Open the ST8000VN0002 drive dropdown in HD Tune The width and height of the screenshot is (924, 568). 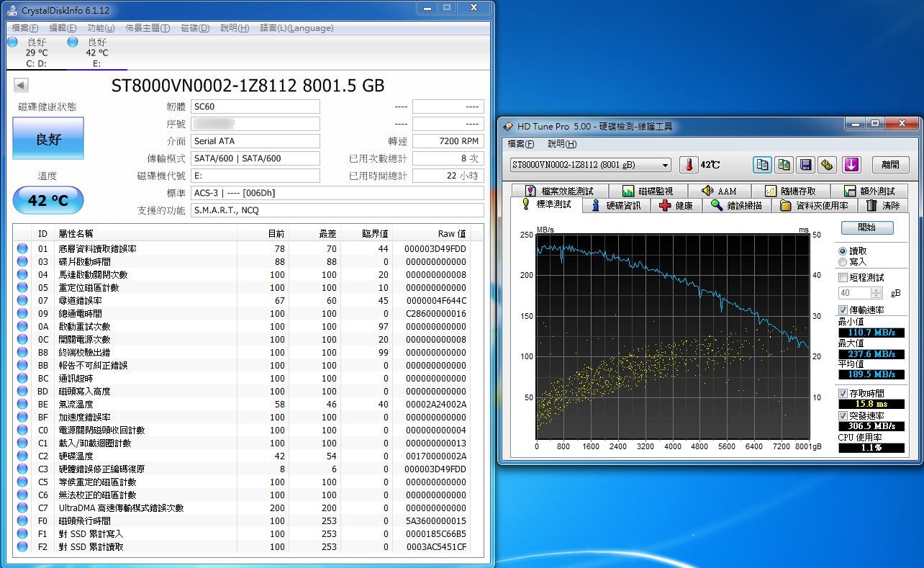(590, 165)
